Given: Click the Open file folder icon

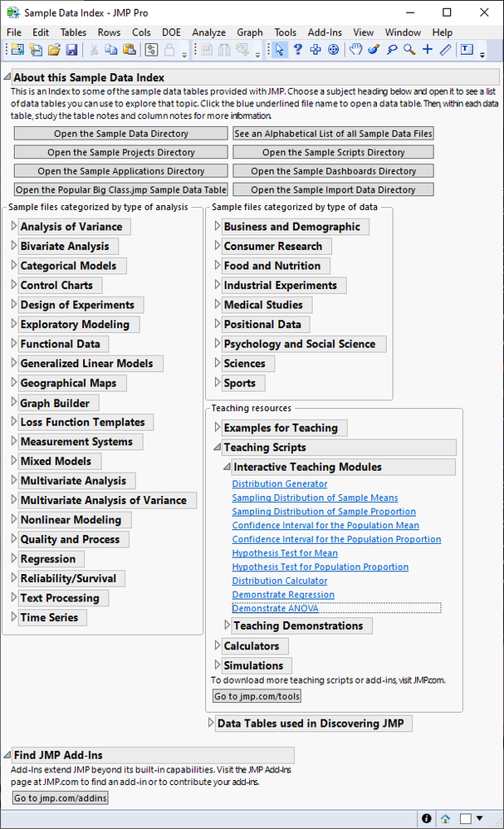Looking at the screenshot, I should [54, 50].
